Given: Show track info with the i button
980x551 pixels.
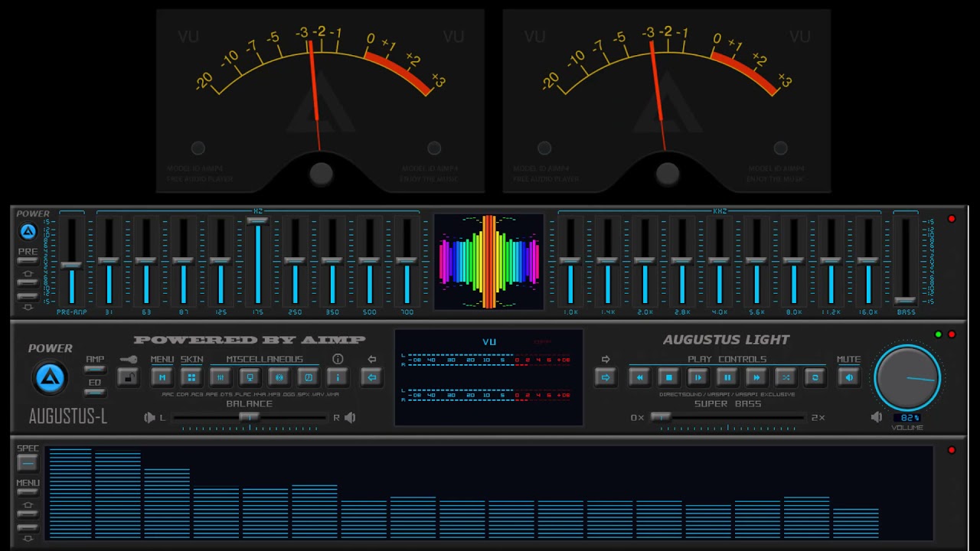Looking at the screenshot, I should (338, 377).
